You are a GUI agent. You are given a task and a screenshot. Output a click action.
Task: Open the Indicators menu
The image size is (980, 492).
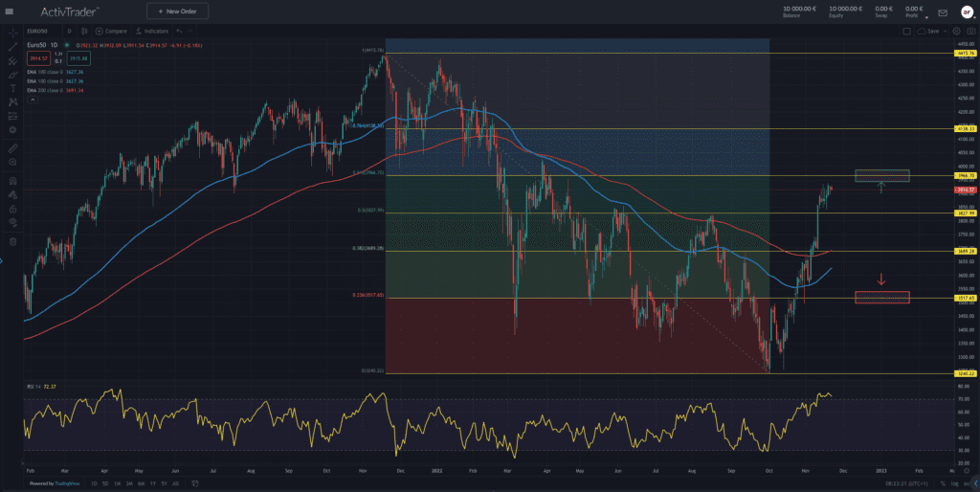[x=152, y=32]
